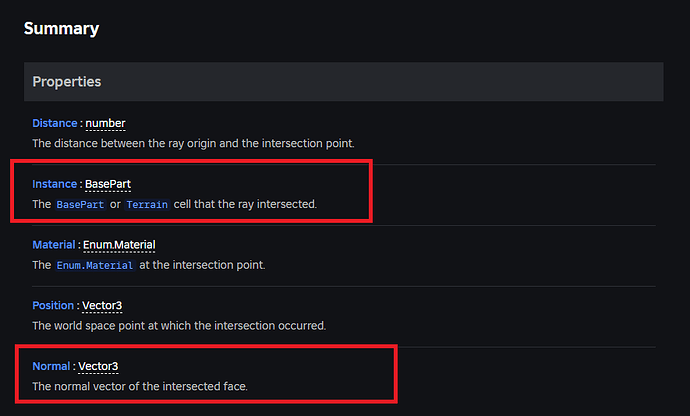690x416 pixels.
Task: Click the Summary heading
Action: [x=61, y=28]
